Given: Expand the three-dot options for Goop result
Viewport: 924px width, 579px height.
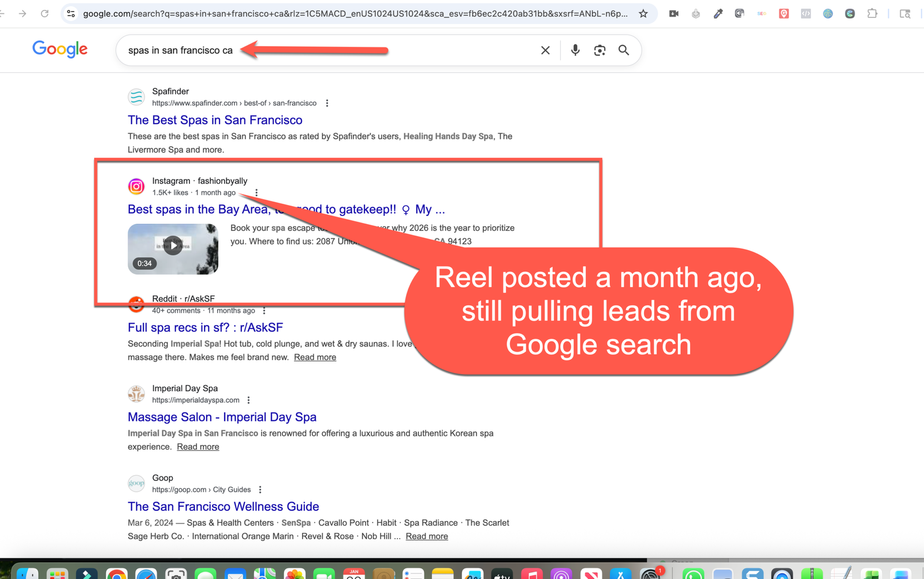Looking at the screenshot, I should pos(260,490).
